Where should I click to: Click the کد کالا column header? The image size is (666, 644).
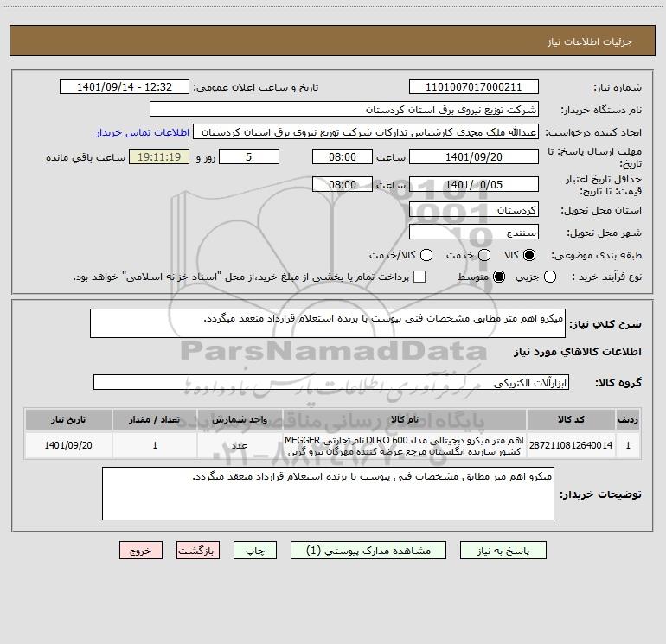pyautogui.click(x=571, y=419)
